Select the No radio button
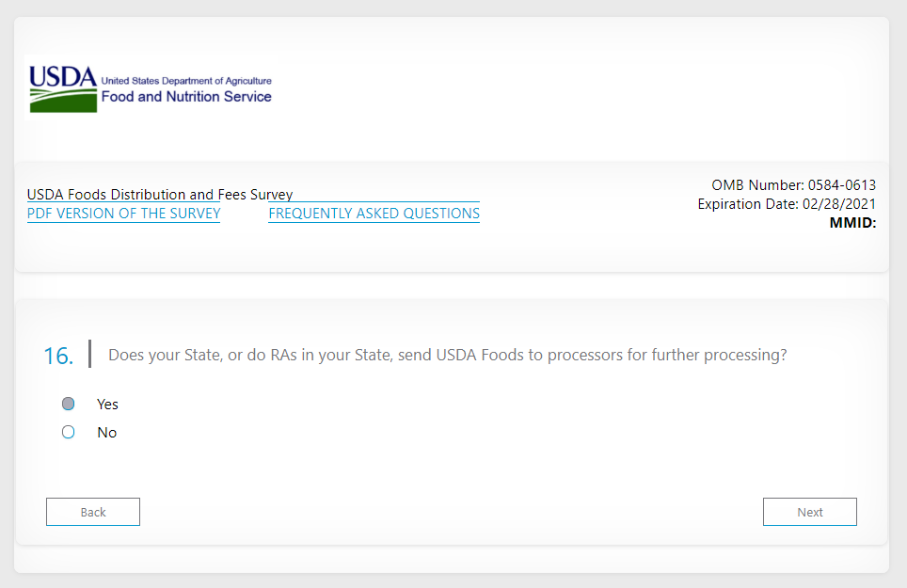Viewport: 907px width, 588px height. pos(68,432)
